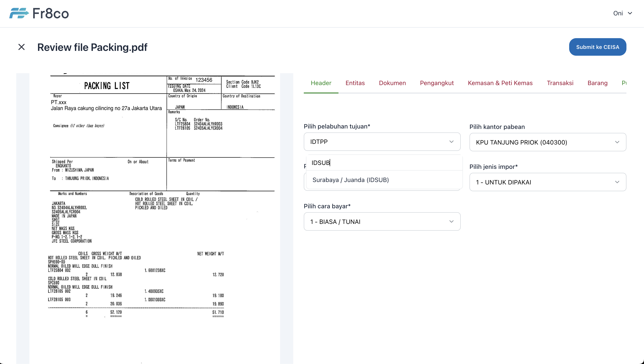644x364 pixels.
Task: Click chevron icon in cara bayar field
Action: (451, 222)
